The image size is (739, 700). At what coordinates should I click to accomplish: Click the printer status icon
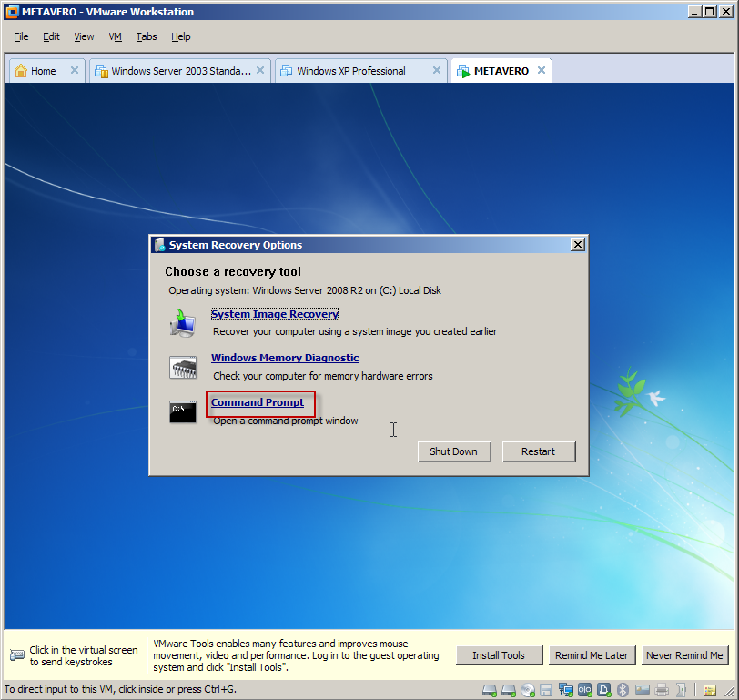[662, 690]
